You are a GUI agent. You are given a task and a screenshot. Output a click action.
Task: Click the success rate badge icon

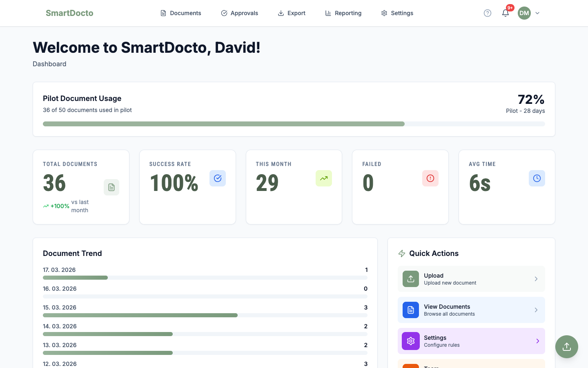218,178
